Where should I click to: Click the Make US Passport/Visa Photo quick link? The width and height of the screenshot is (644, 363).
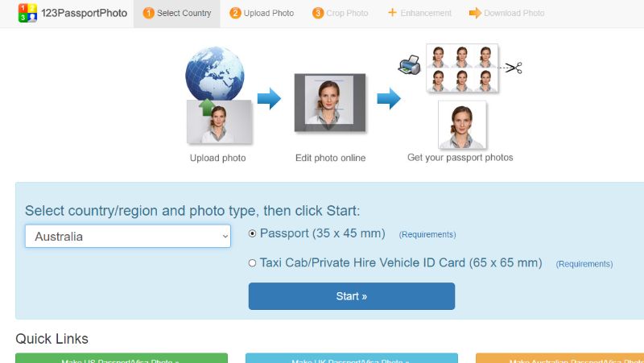pos(122,358)
